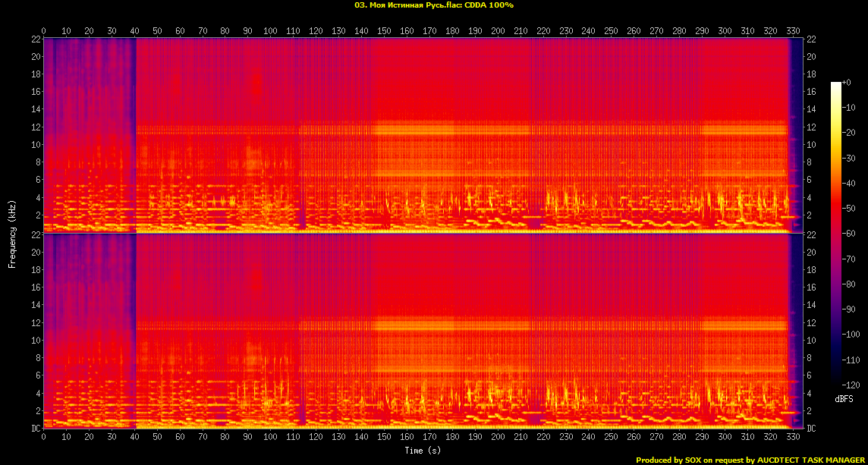868x465 pixels.
Task: Click the "DC" label at the bottom-left axis
Action: [x=36, y=429]
